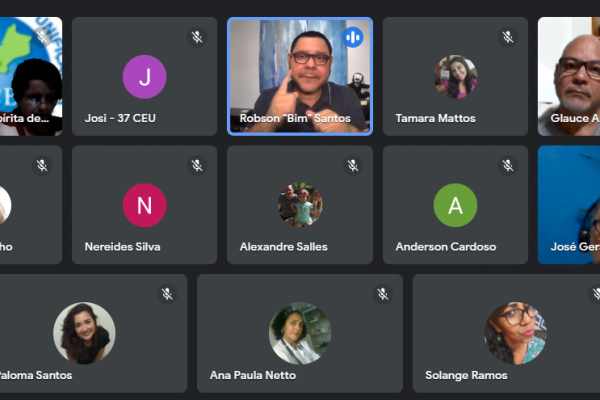Click muted mic icon on Alexandre Salles tile
600x400 pixels.
tap(352, 165)
